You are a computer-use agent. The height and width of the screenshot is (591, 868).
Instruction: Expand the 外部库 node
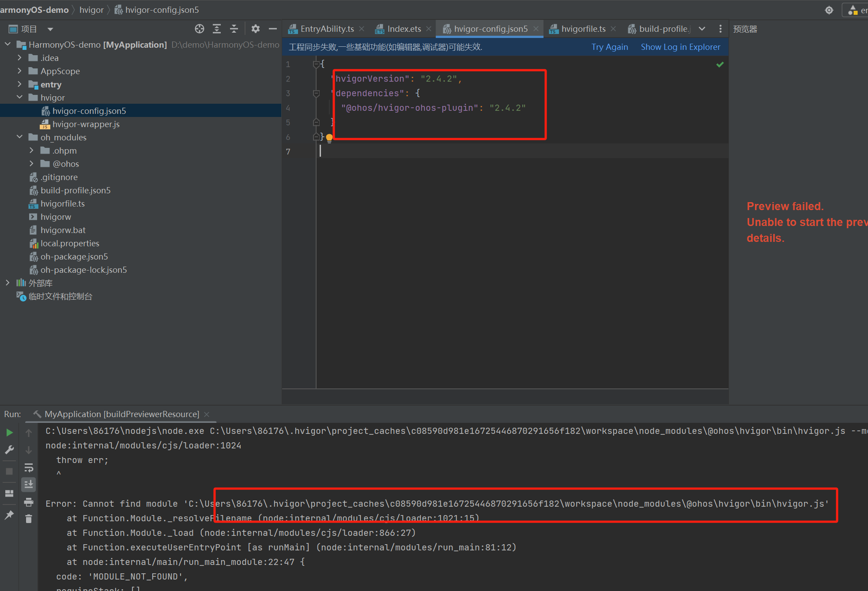(x=8, y=282)
